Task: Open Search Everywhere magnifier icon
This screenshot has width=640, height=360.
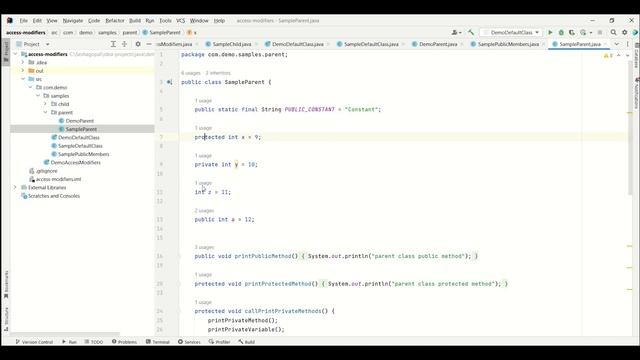Action: (613, 32)
